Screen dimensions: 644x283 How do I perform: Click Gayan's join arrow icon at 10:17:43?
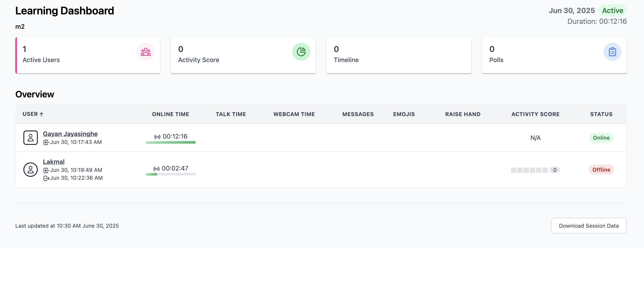point(46,142)
